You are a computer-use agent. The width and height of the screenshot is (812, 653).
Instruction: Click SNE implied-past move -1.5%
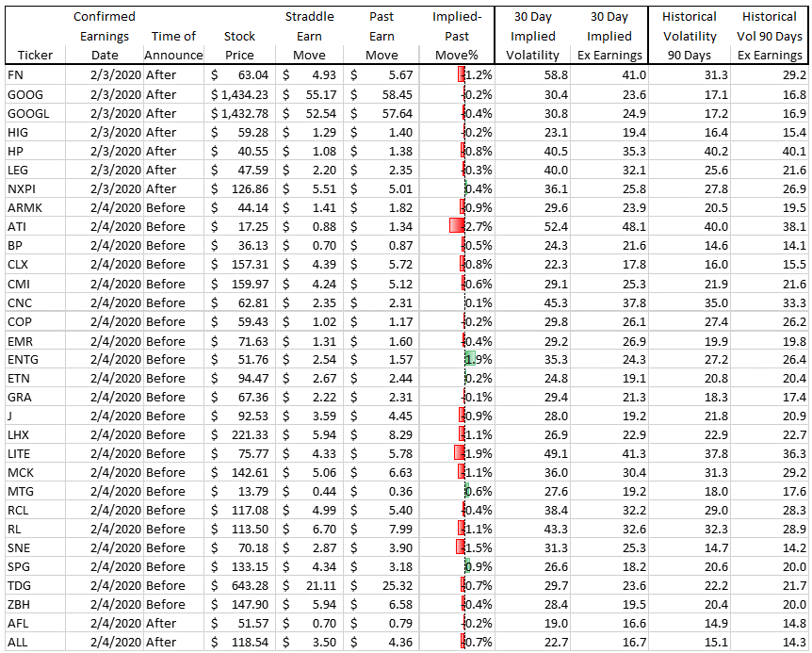457,547
